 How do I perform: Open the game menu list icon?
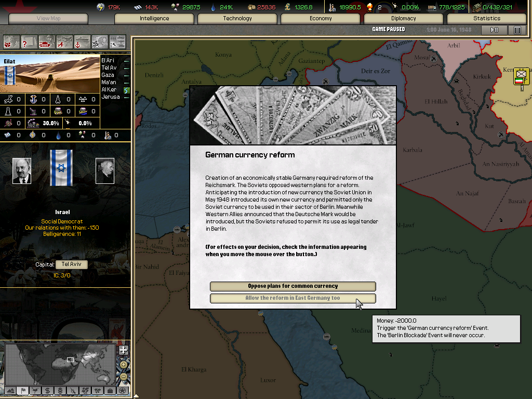pyautogui.click(x=517, y=30)
